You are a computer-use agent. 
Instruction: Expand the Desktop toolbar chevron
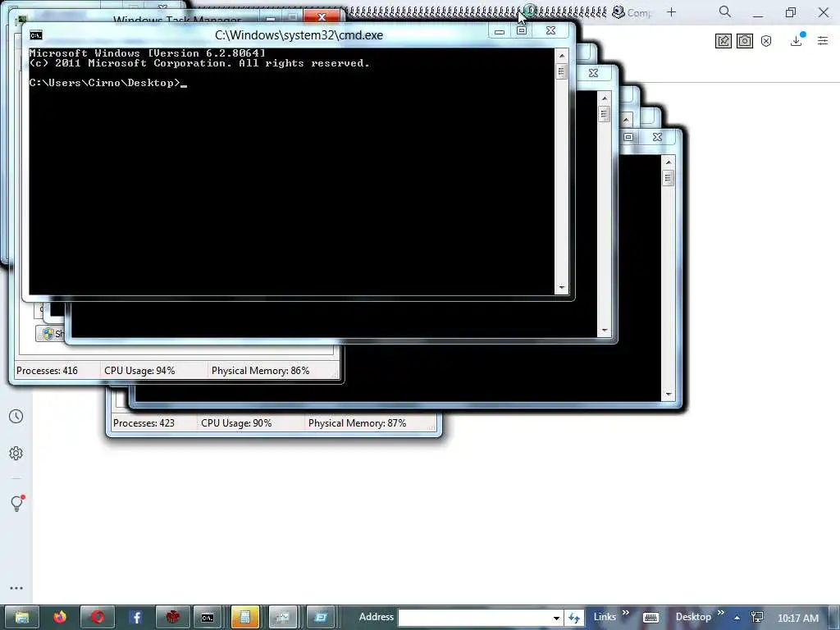click(720, 612)
